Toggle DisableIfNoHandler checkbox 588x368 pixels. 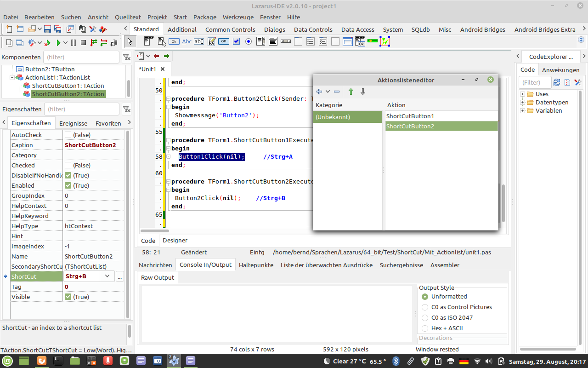tap(68, 175)
